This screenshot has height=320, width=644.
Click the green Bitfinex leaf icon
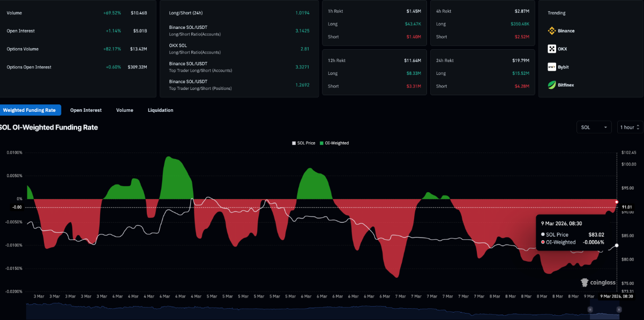pyautogui.click(x=551, y=85)
